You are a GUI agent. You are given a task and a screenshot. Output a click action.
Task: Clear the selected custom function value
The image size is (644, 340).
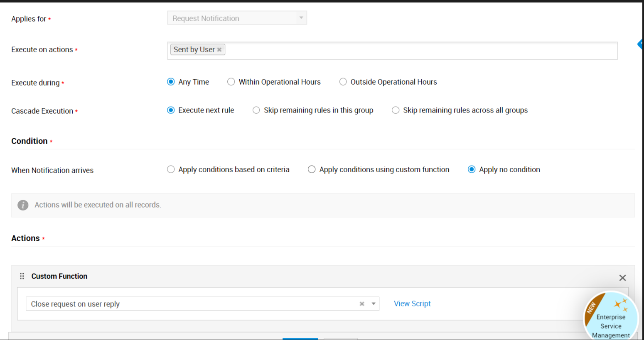tap(362, 304)
